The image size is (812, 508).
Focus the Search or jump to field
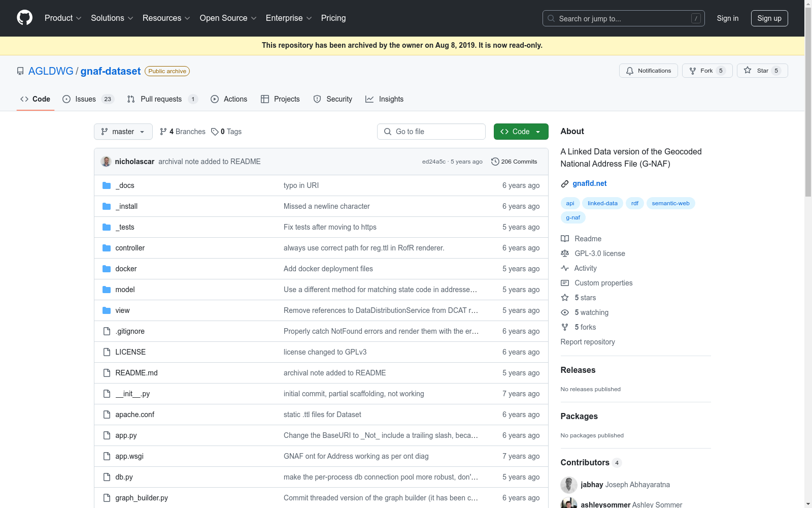pyautogui.click(x=624, y=18)
